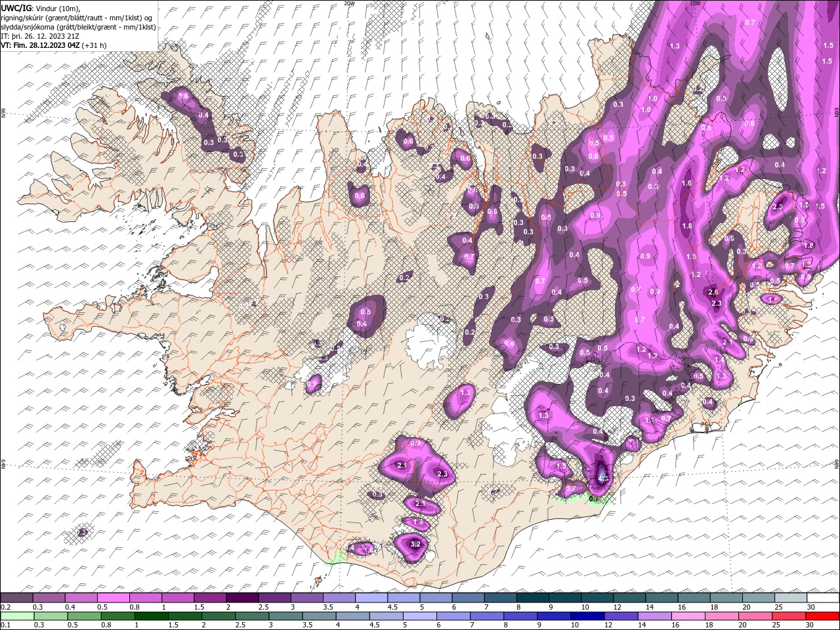Click the "slydda/snjókoma" description line in header

click(79, 27)
